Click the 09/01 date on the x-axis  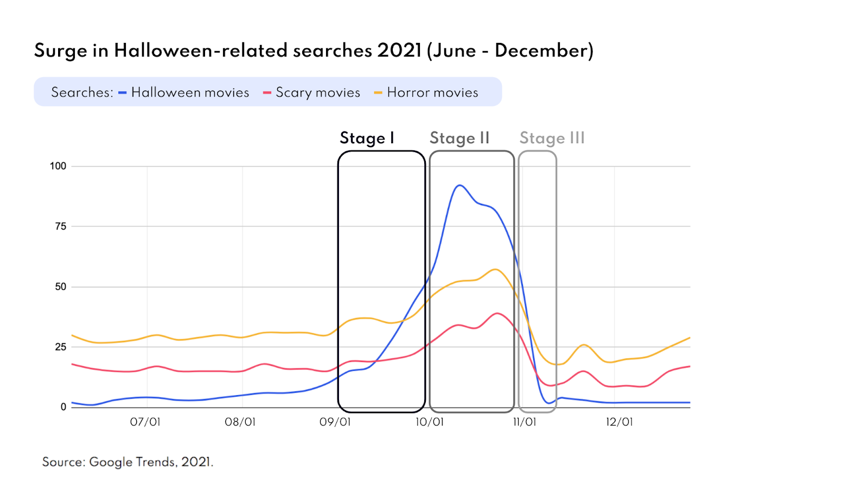(335, 422)
